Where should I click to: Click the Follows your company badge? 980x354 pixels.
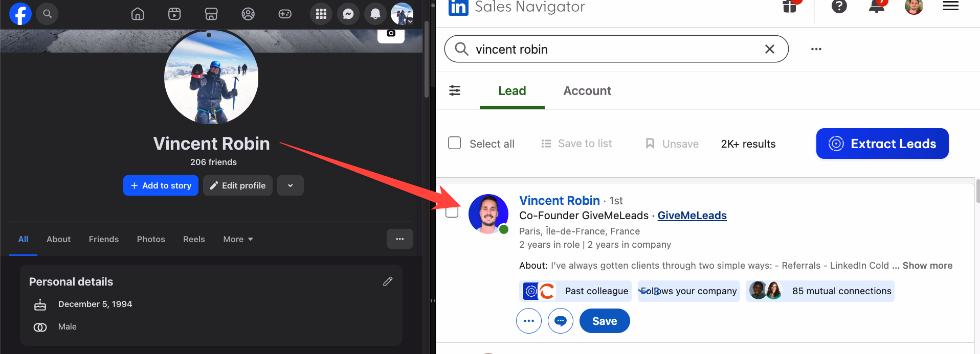(688, 291)
